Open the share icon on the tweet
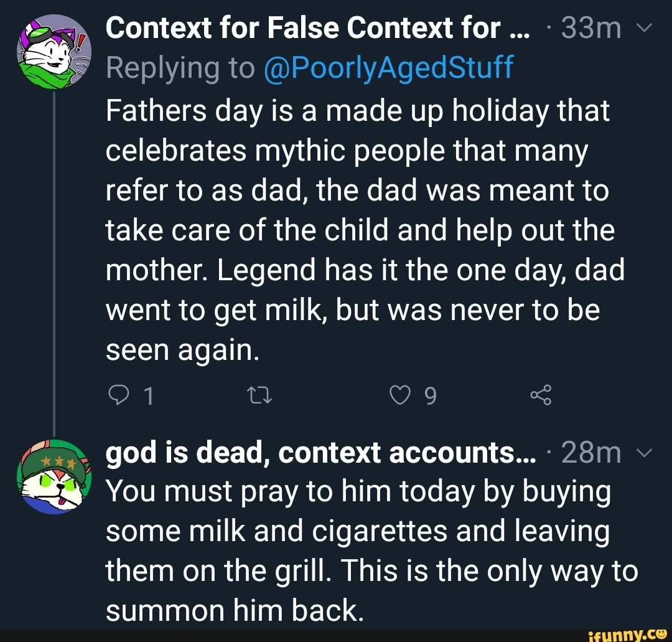 (540, 395)
